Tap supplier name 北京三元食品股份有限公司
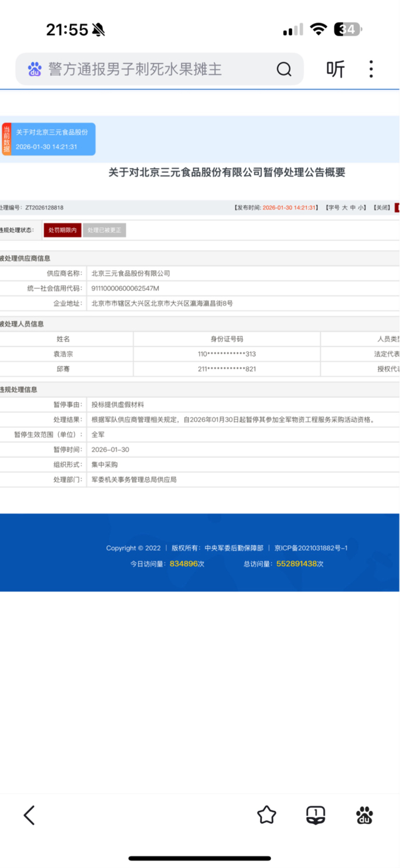 (131, 273)
